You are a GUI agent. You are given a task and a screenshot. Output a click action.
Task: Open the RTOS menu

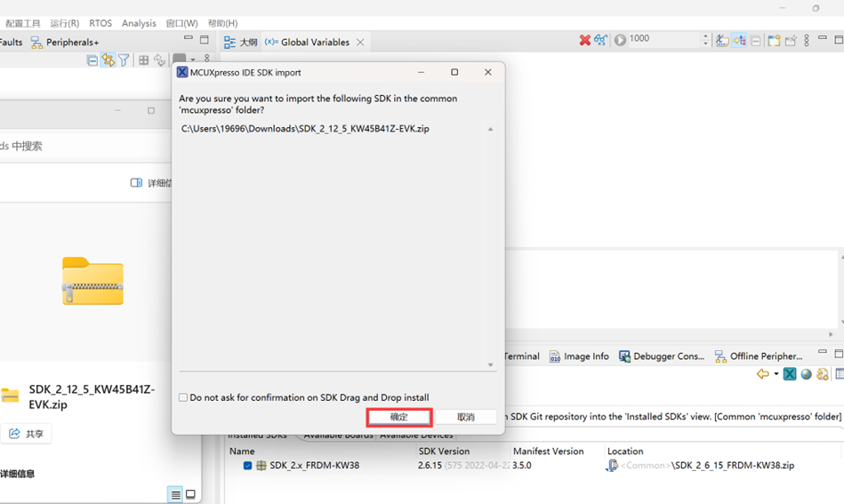[x=100, y=23]
